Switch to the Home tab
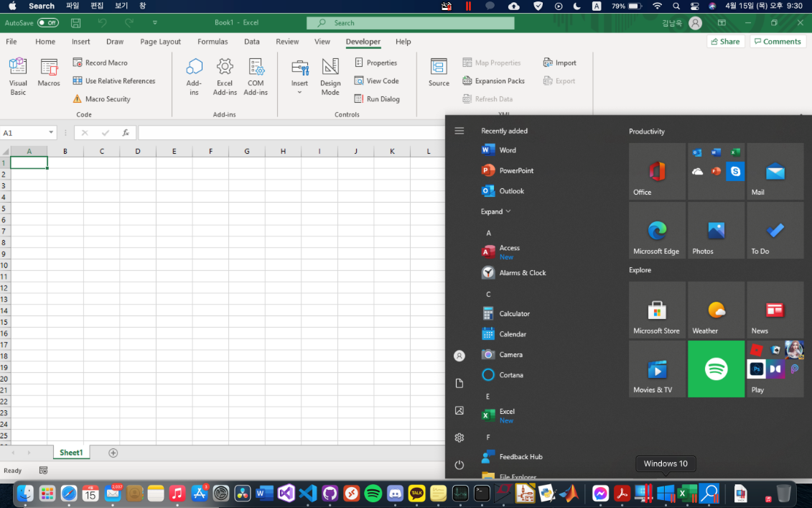Image resolution: width=812 pixels, height=508 pixels. pos(45,42)
